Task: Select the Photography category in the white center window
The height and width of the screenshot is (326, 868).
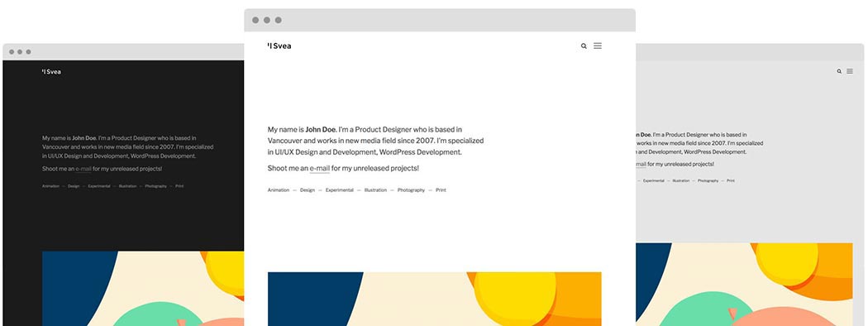Action: pos(412,190)
